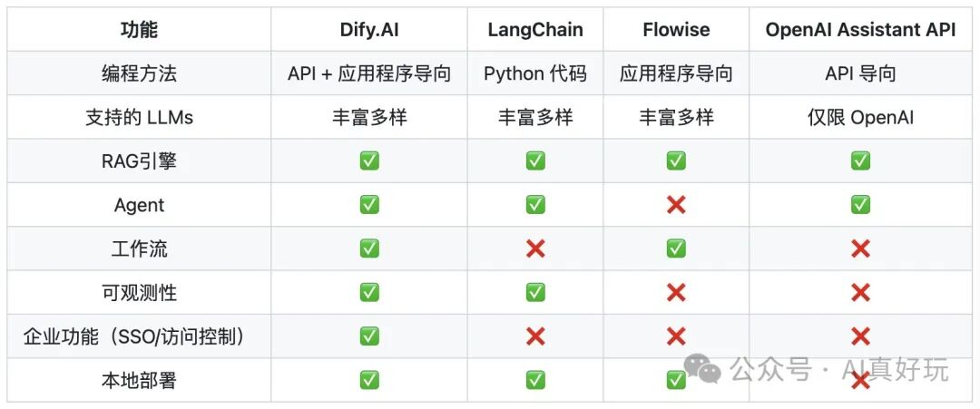Click the LangChain 工作流 red cross
The height and width of the screenshot is (409, 980).
(x=535, y=248)
